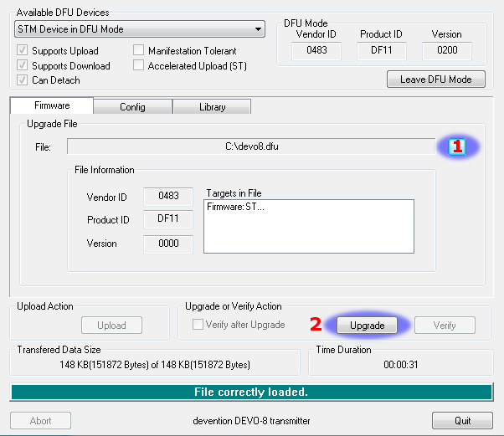Toggle the Can Detach checkbox
This screenshot has width=504, height=436.
(x=23, y=80)
